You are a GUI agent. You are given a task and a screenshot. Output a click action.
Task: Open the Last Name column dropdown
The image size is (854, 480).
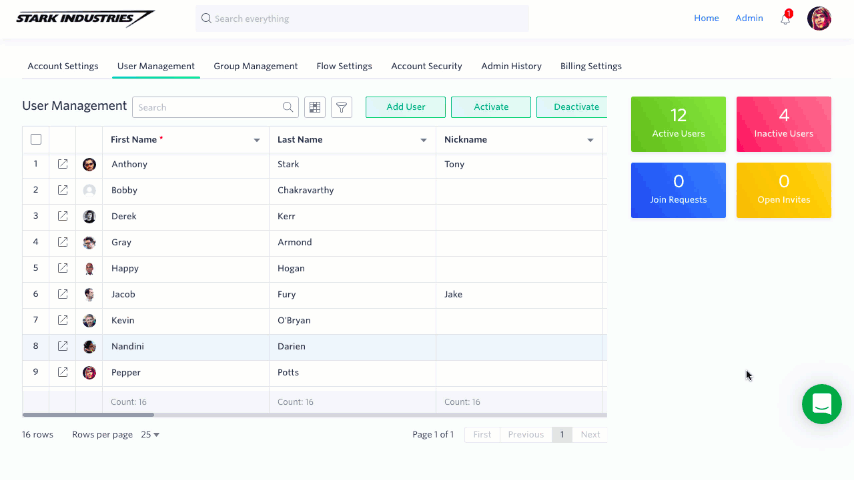pyautogui.click(x=423, y=140)
